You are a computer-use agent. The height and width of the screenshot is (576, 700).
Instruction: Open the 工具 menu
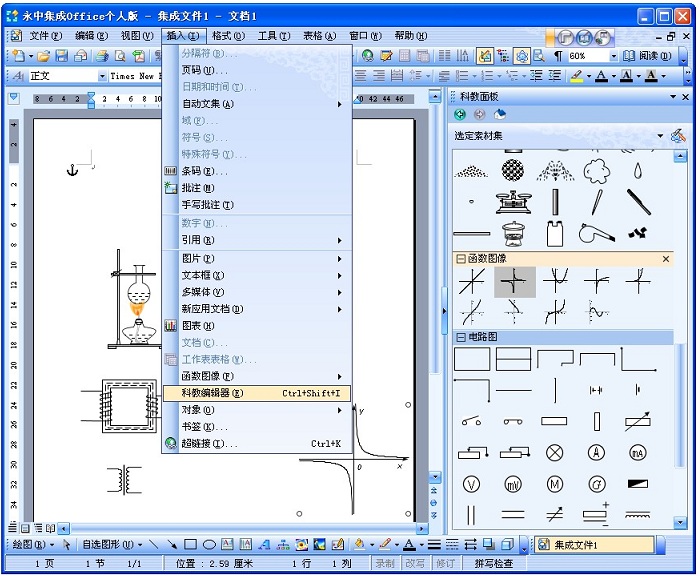click(274, 36)
